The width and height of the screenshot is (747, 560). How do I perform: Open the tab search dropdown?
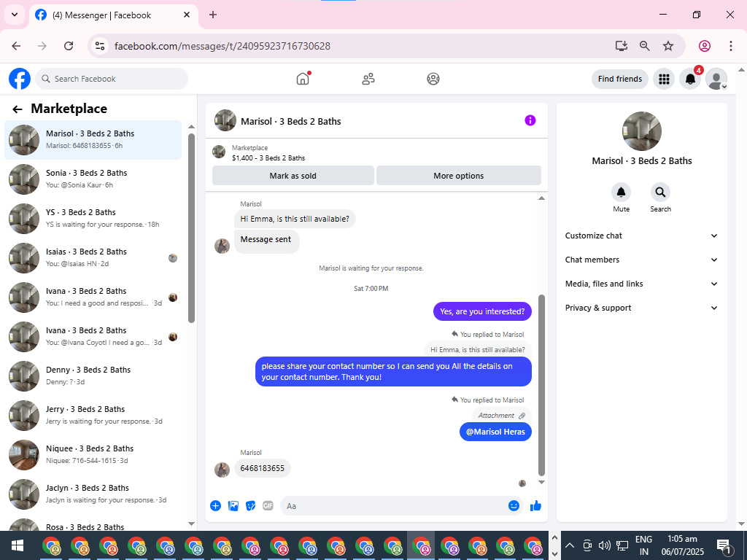tap(15, 15)
